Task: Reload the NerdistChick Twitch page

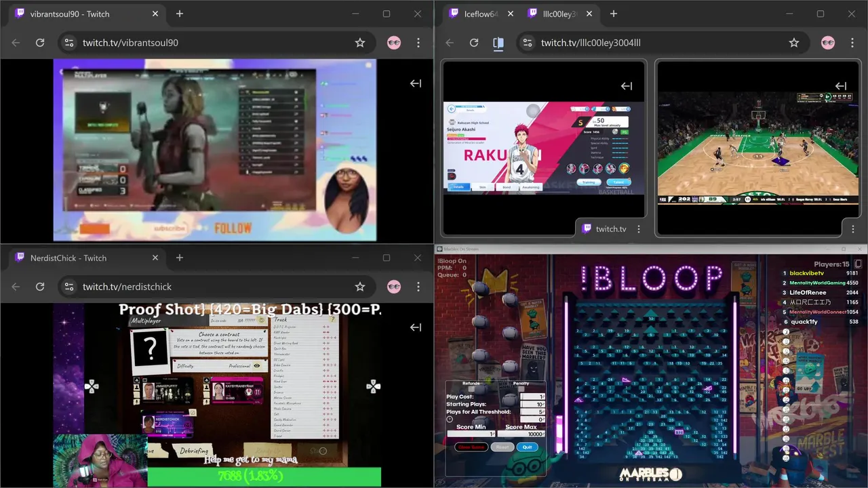Action: pos(40,287)
